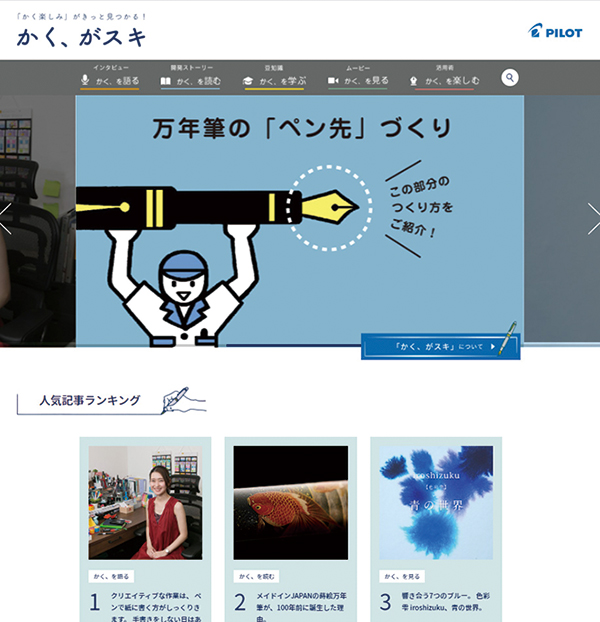This screenshot has height=622, width=600.
Task: Open the rank 1 woman-at-desk thumbnail
Action: pos(145,502)
